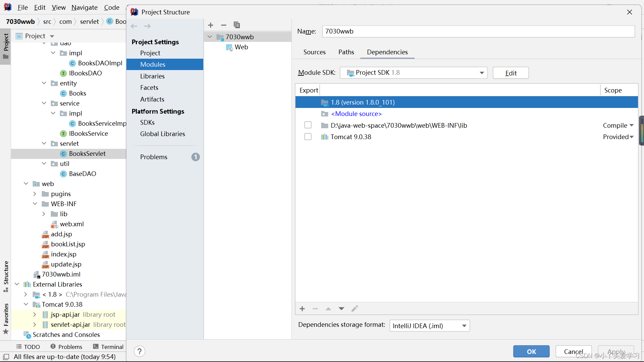Select the Dependencies tab
This screenshot has height=362, width=644.
point(387,52)
